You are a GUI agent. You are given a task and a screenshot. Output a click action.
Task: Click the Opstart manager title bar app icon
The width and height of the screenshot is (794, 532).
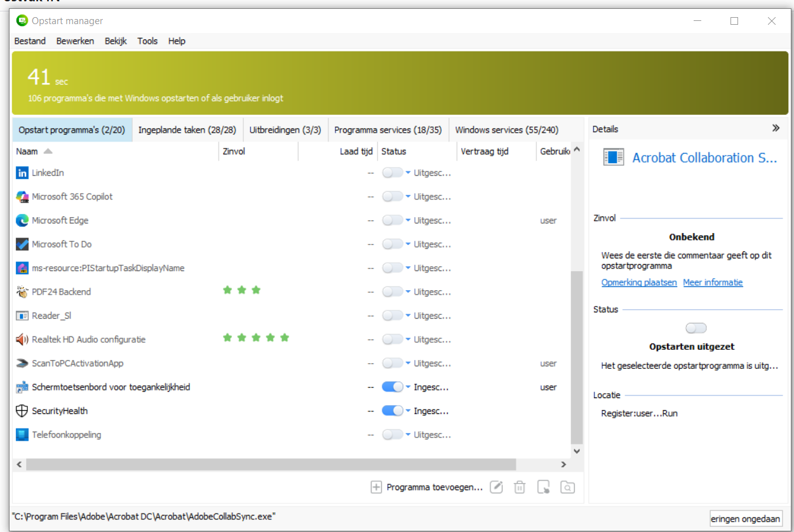click(x=22, y=21)
